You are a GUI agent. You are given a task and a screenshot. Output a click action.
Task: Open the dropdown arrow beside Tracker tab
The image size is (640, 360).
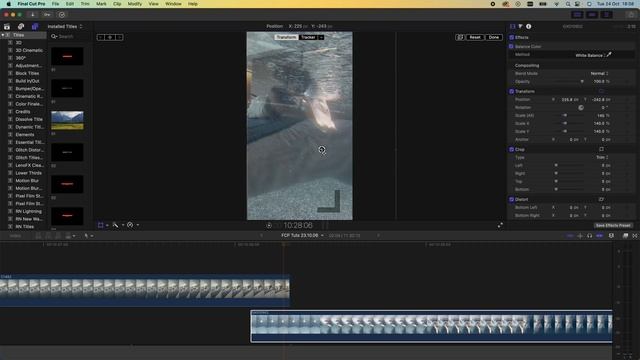[x=322, y=37]
